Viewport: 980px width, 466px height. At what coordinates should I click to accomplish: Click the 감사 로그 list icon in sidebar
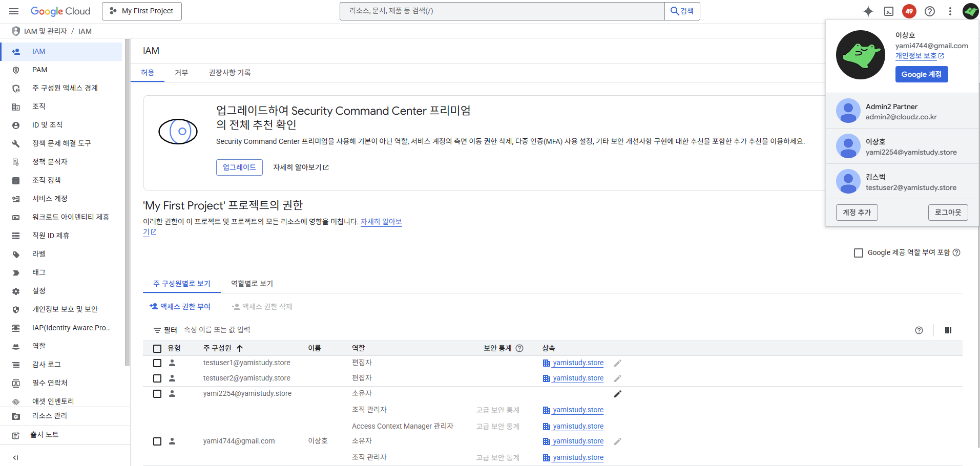click(x=16, y=365)
